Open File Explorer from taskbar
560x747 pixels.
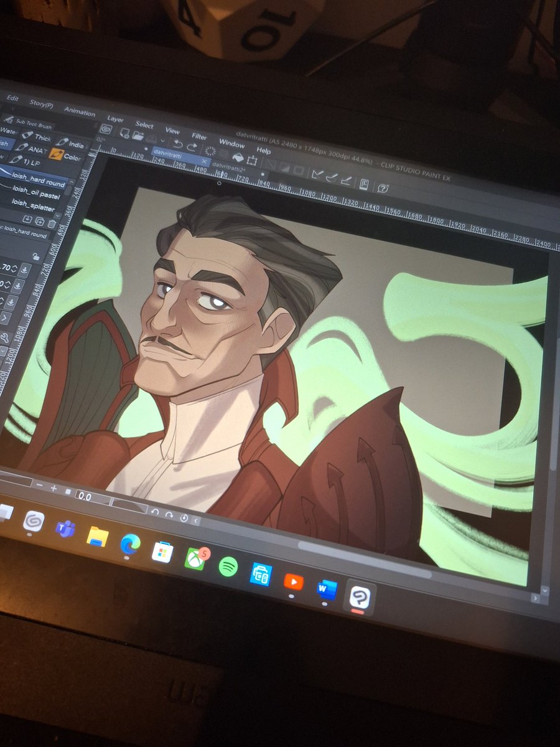(x=98, y=535)
